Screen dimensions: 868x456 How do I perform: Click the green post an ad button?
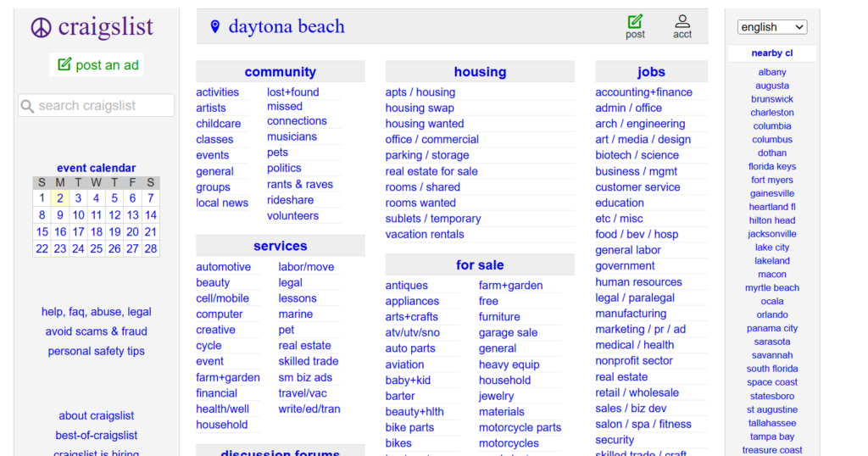(97, 64)
